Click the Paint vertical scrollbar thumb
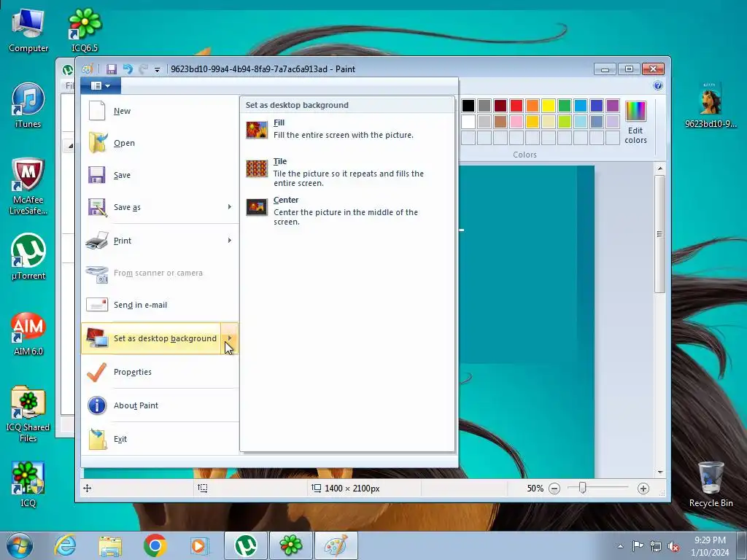 (x=659, y=234)
